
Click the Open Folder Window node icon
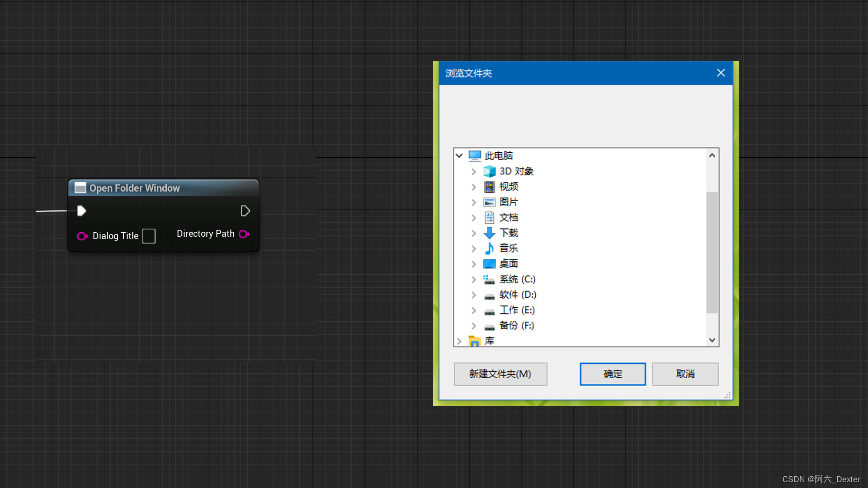coord(80,188)
